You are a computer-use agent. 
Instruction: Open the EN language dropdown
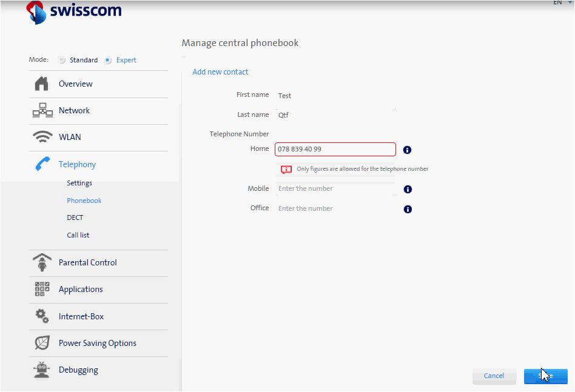coord(562,3)
